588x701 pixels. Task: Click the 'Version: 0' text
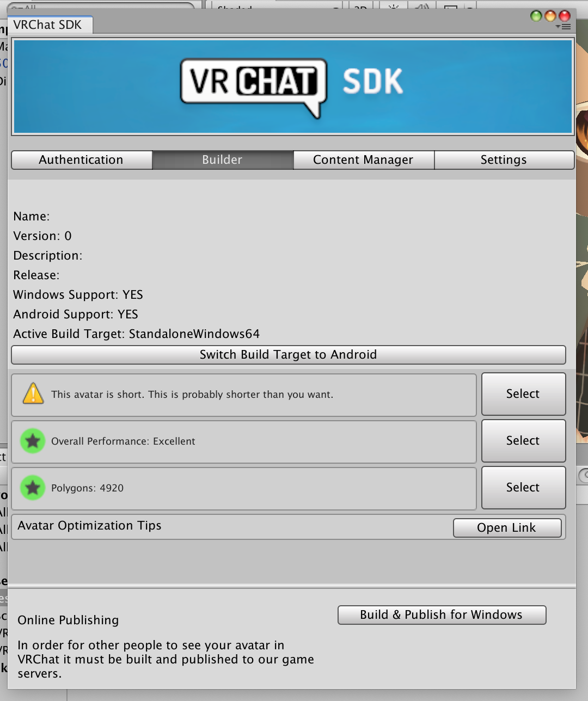click(x=42, y=236)
